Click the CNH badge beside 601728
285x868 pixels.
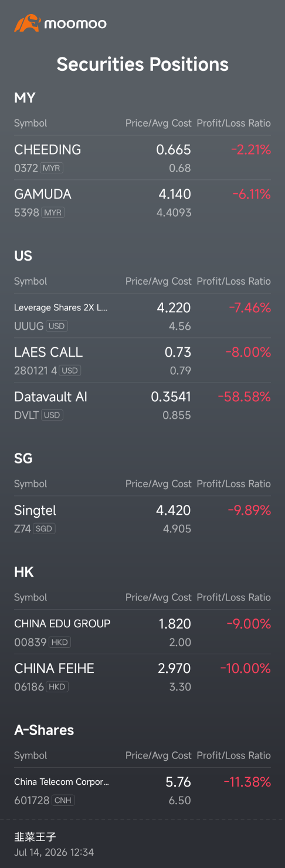point(63,801)
